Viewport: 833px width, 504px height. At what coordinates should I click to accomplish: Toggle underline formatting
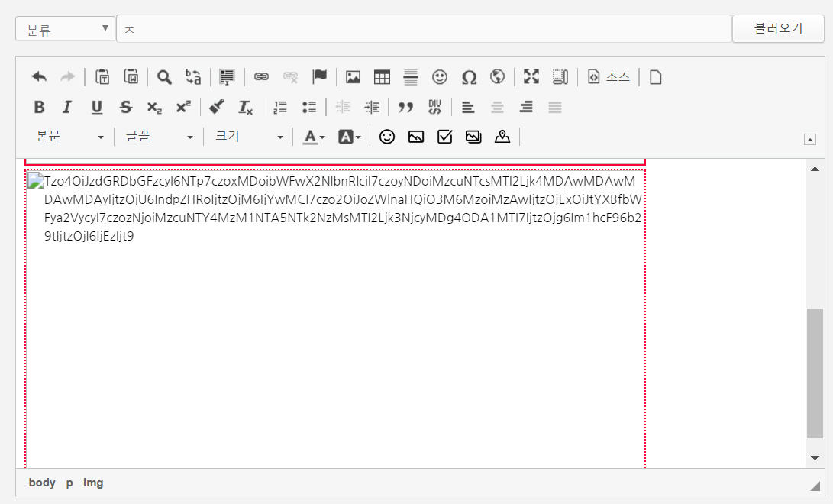(96, 107)
